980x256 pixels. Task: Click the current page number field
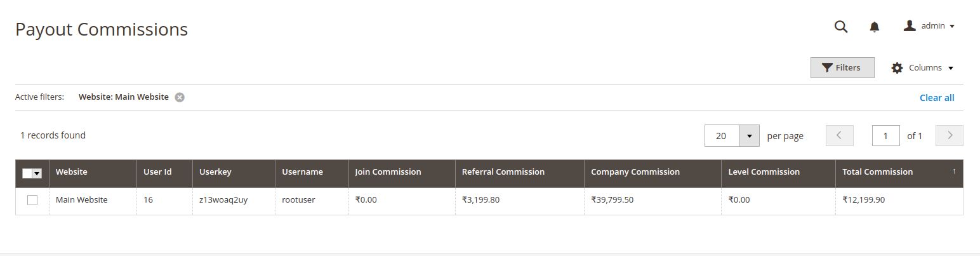coord(885,135)
